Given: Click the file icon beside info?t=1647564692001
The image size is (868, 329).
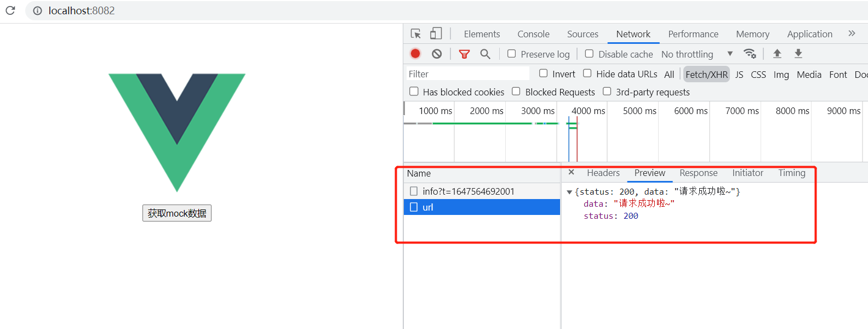Looking at the screenshot, I should 414,191.
